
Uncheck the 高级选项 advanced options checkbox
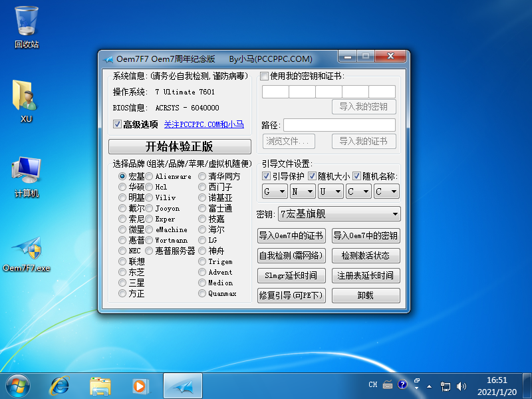(117, 124)
